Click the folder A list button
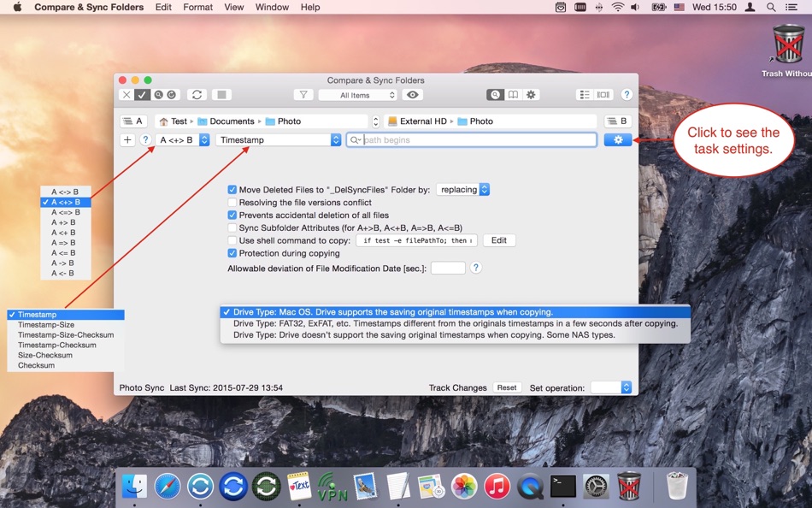The image size is (812, 508). [x=133, y=121]
